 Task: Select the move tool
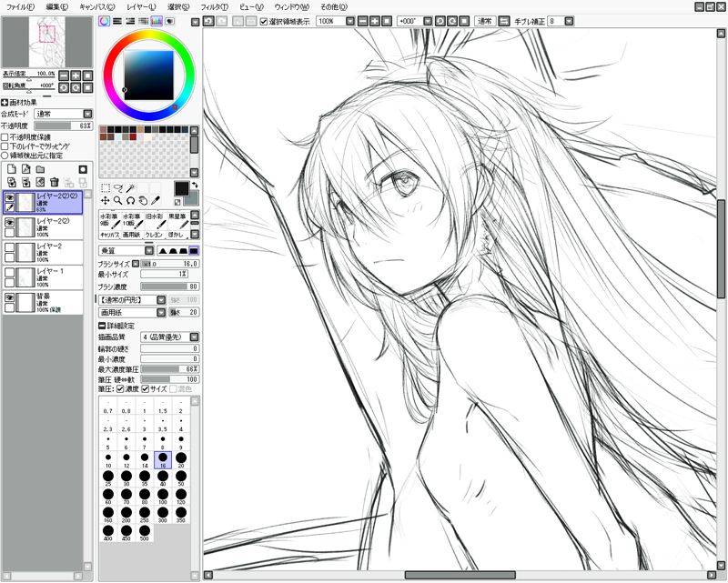106,200
